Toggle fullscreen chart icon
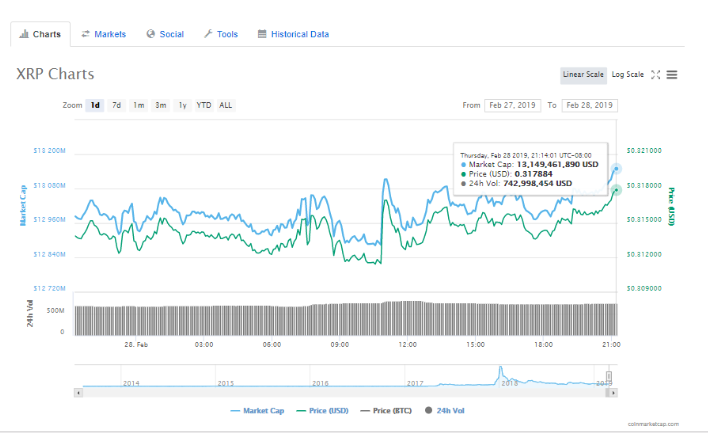The height and width of the screenshot is (436, 708). pos(656,75)
